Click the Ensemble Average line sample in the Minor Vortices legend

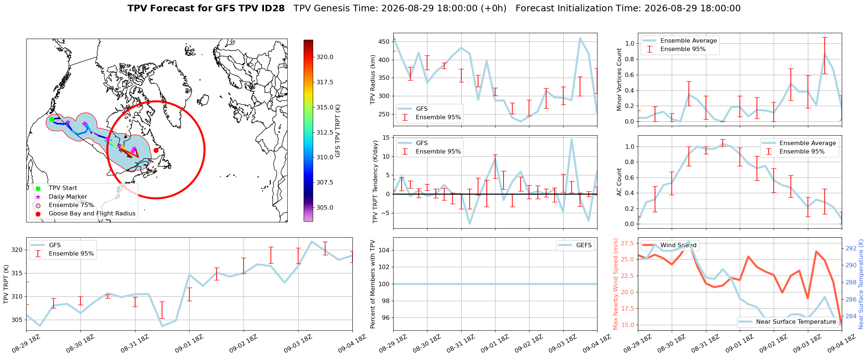coord(650,40)
